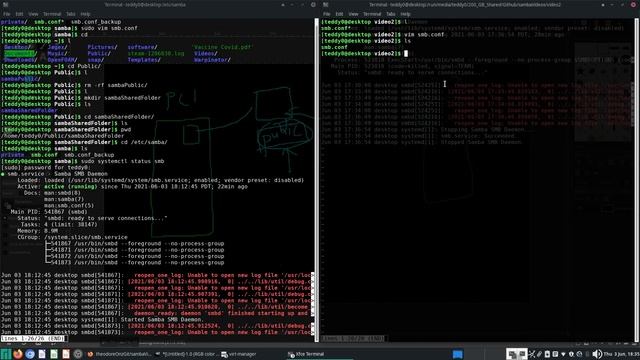Open the scissors screenshot tray icon

pos(532,354)
